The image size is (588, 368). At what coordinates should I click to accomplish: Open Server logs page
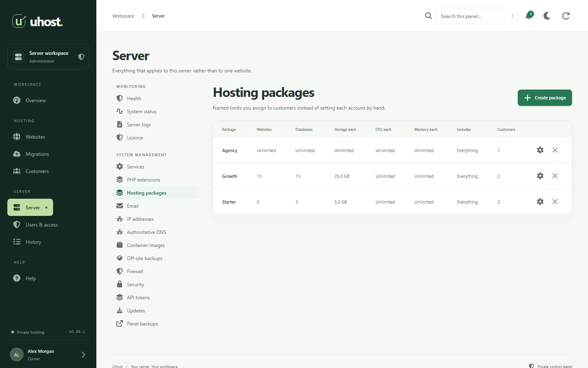click(156, 125)
